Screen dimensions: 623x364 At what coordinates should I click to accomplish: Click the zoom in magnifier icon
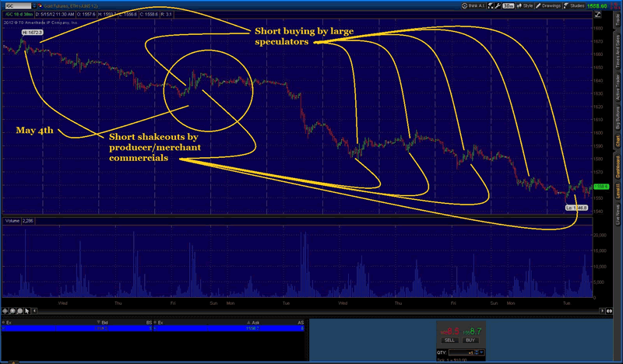coord(12,311)
